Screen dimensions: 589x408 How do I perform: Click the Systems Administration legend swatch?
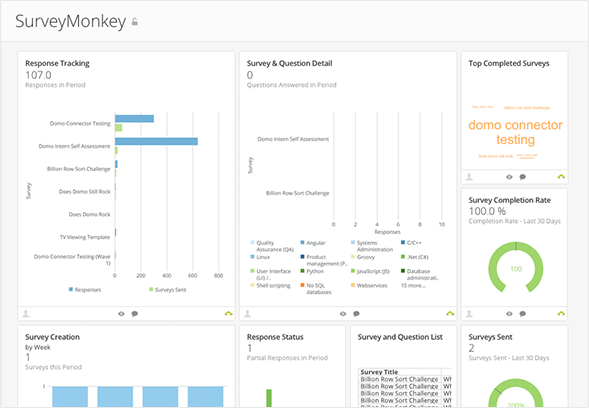click(353, 243)
